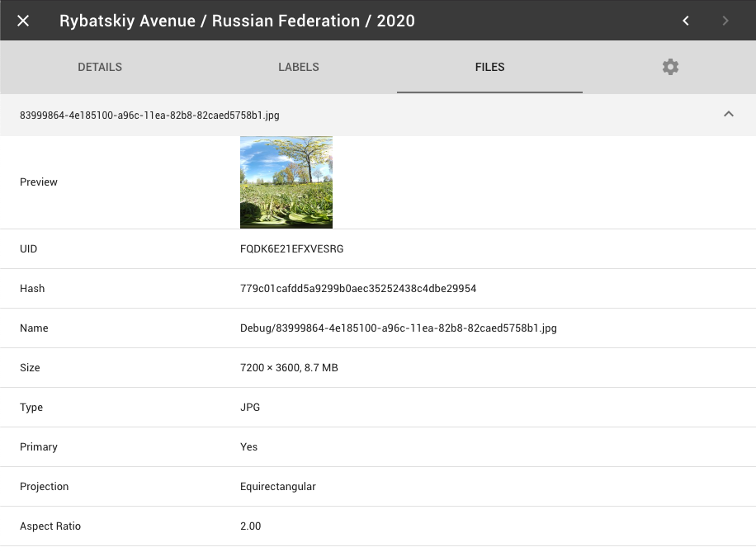Open the photo preview thumbnail
This screenshot has width=756, height=552.
click(286, 182)
